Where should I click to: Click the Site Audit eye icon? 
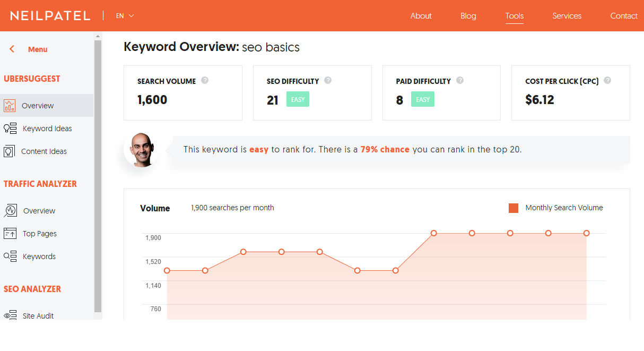[10, 315]
